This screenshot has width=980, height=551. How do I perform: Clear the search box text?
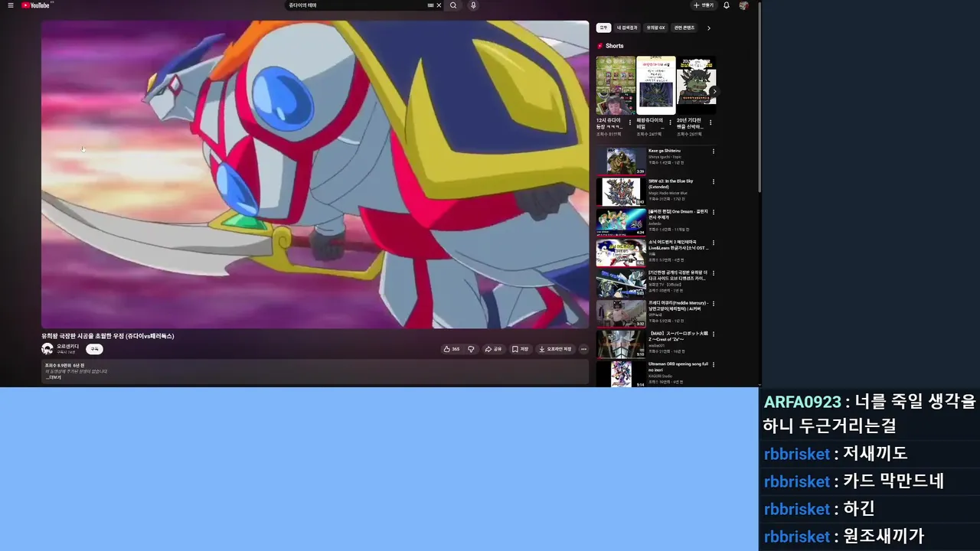point(439,5)
